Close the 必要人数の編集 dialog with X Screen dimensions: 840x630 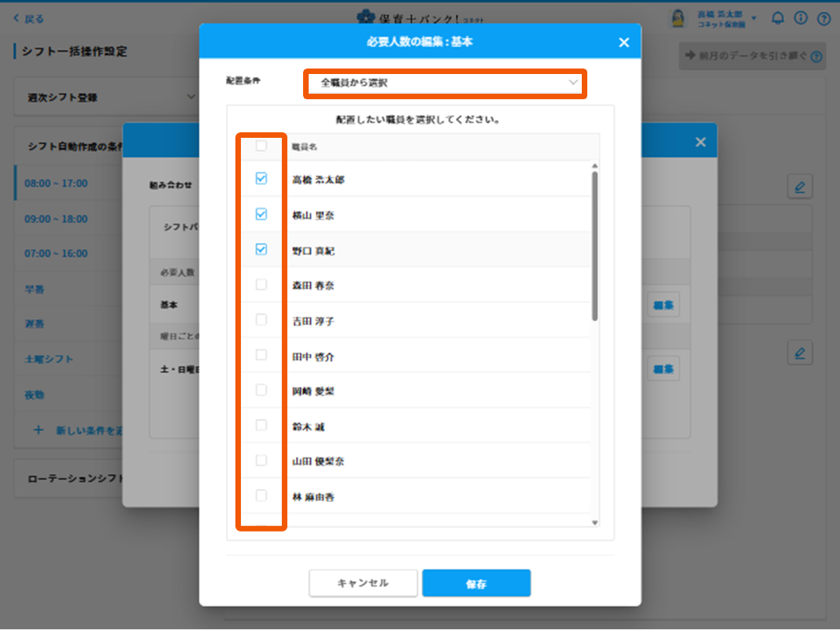[624, 43]
